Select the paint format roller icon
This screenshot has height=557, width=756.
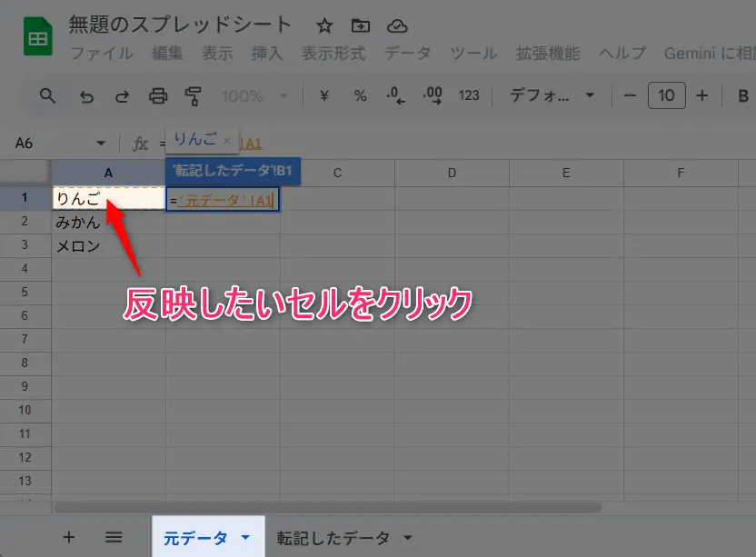[193, 96]
